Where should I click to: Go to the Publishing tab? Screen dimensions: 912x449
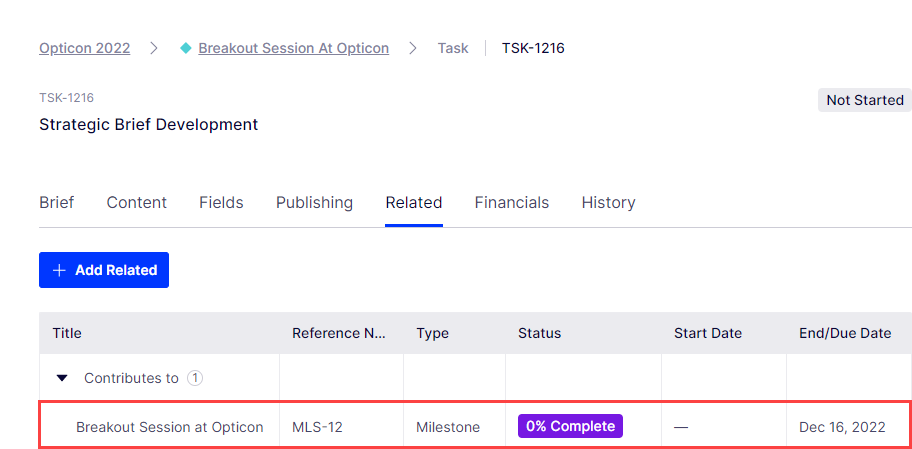tap(314, 202)
